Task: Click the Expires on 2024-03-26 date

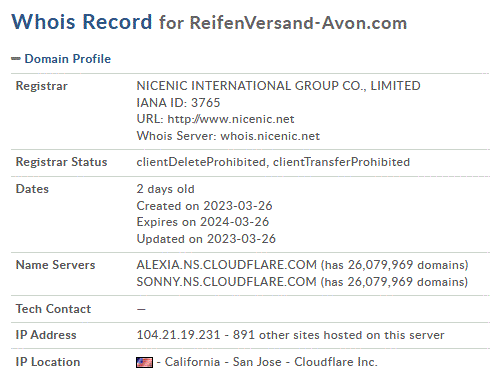Action: pos(203,222)
